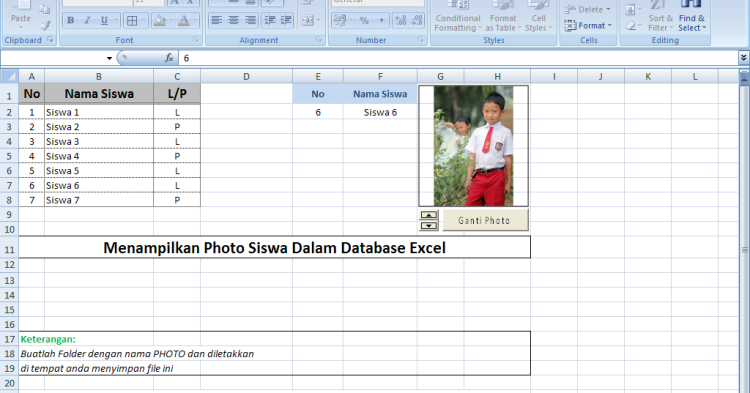Apply Percent Style
The height and width of the screenshot is (393, 750).
click(364, 21)
